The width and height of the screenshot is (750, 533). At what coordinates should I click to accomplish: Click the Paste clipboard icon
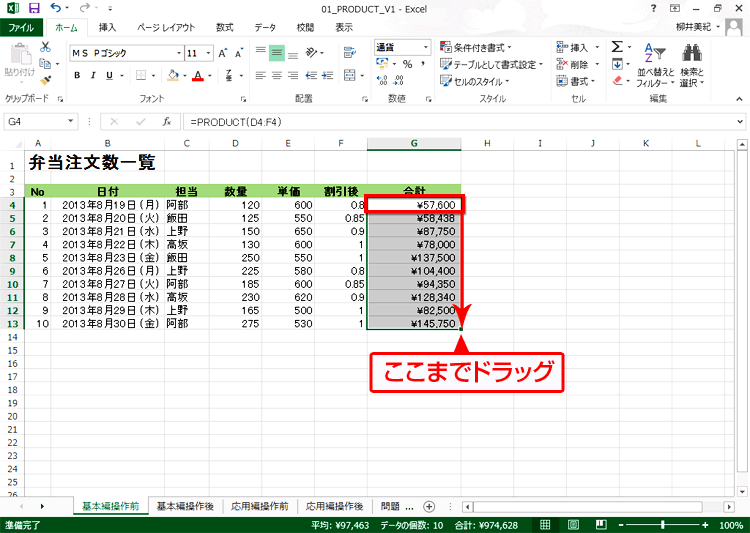[20, 54]
